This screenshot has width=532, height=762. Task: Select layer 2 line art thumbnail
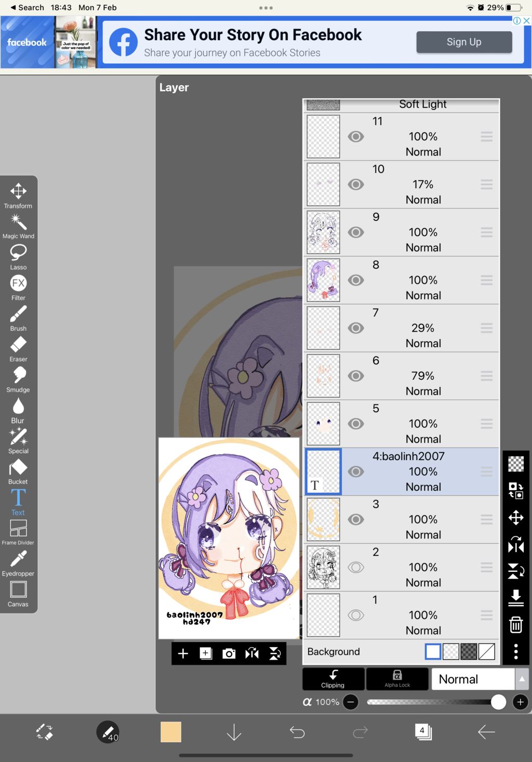tap(323, 567)
